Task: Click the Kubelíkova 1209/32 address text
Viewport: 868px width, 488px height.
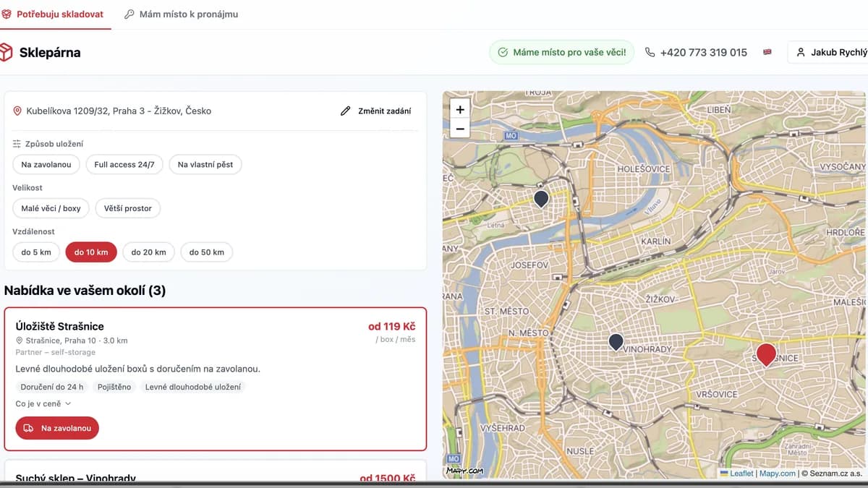Action: (119, 111)
